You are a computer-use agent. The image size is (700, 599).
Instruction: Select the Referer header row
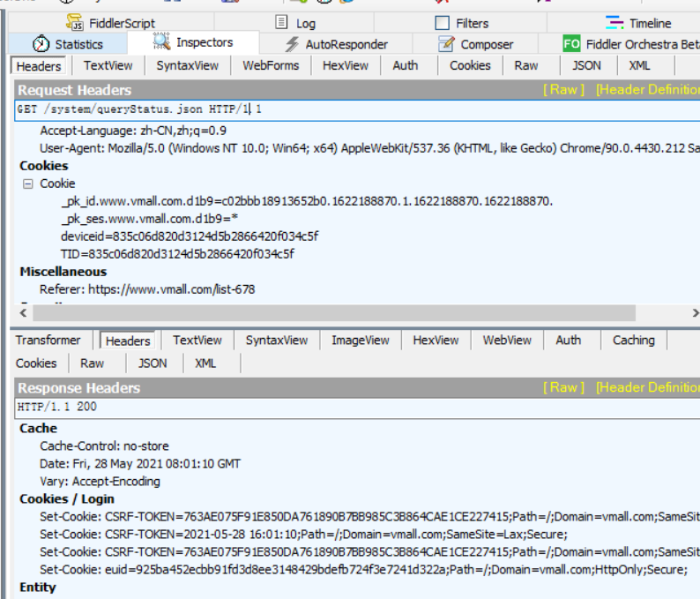point(147,289)
